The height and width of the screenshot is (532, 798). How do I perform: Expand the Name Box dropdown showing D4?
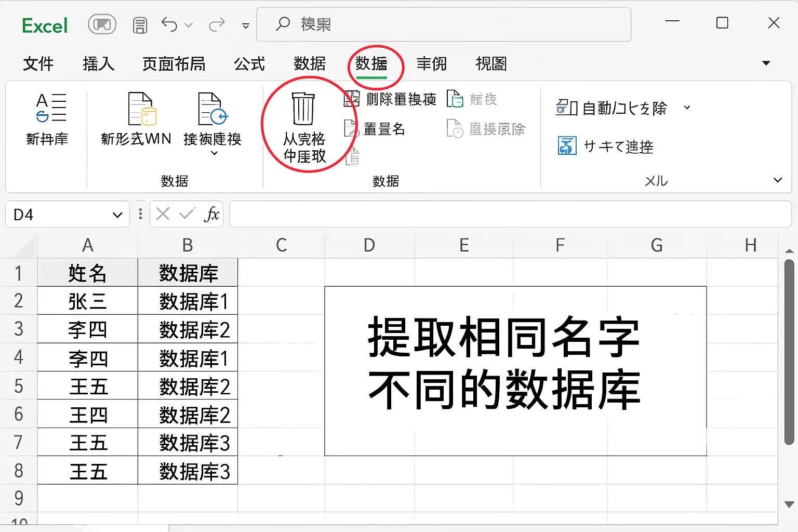pyautogui.click(x=117, y=215)
